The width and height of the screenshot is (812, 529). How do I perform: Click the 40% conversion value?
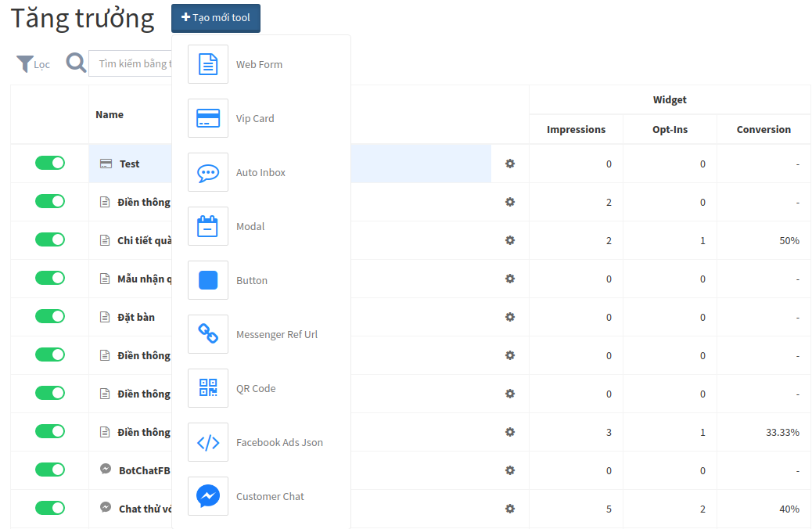point(789,509)
